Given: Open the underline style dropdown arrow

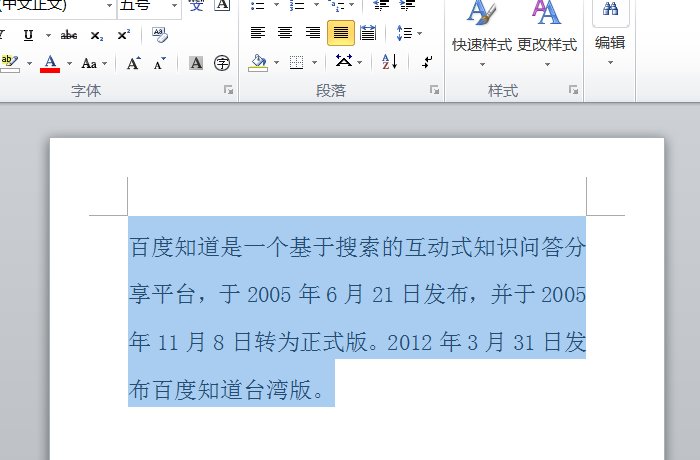Looking at the screenshot, I should coord(48,35).
